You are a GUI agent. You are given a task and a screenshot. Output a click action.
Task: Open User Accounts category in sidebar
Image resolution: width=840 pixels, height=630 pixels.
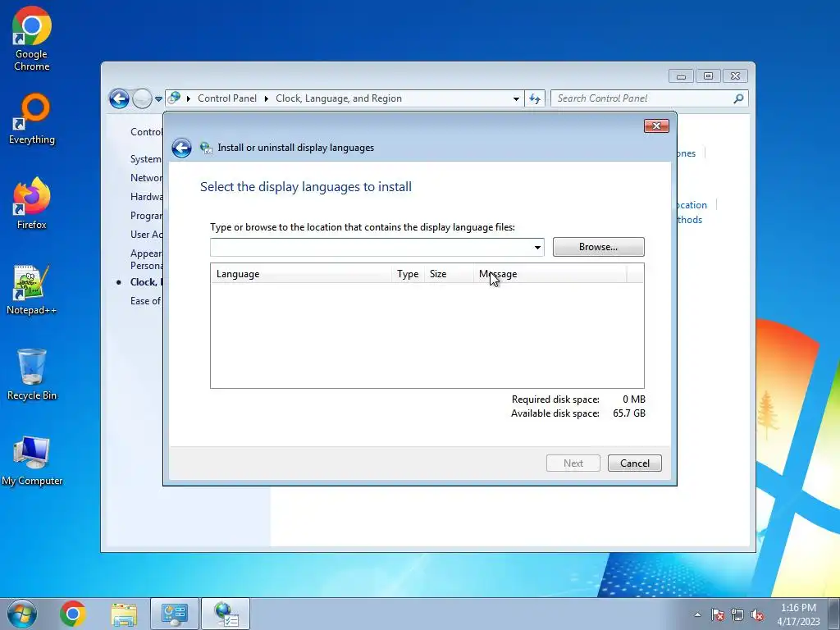146,234
